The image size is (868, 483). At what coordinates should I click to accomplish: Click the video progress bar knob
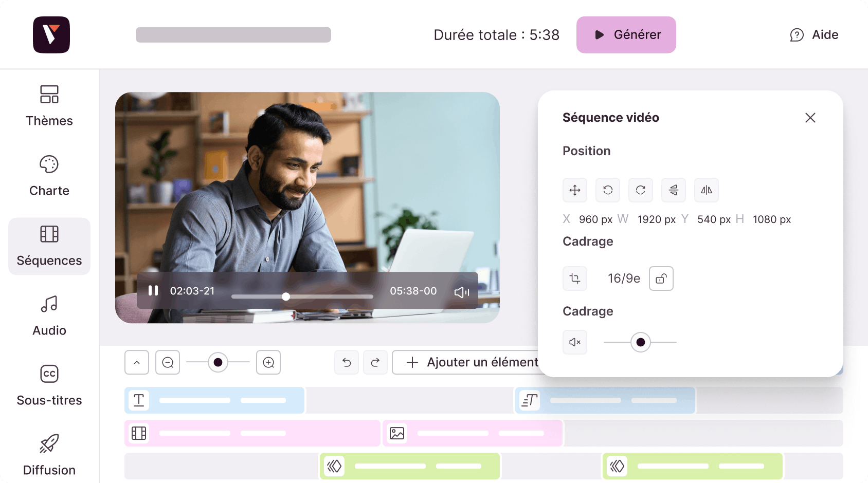pyautogui.click(x=286, y=296)
